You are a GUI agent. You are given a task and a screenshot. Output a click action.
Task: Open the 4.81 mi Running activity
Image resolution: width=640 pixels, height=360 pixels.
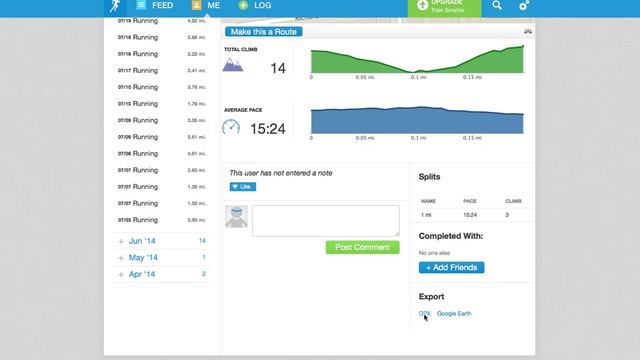click(162, 153)
